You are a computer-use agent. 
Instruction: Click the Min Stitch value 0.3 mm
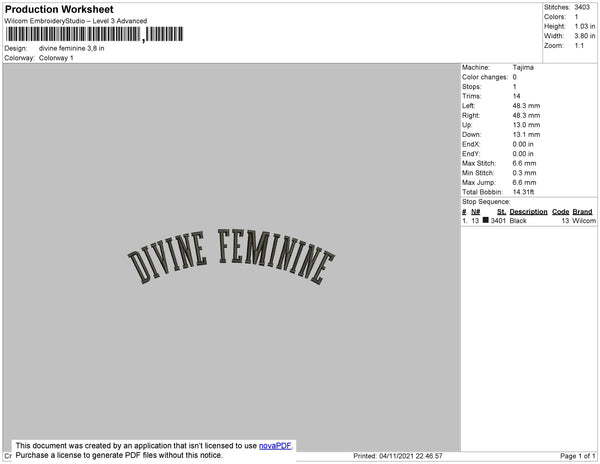coord(525,173)
